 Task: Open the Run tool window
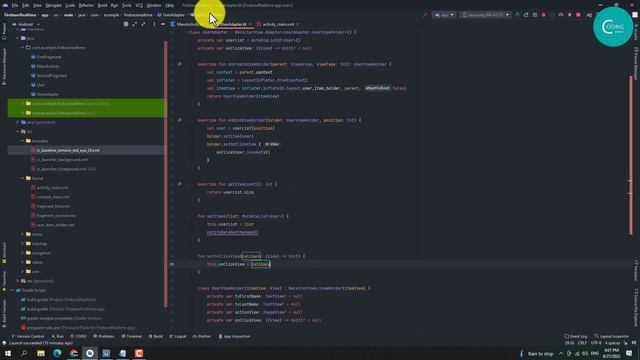point(58,336)
